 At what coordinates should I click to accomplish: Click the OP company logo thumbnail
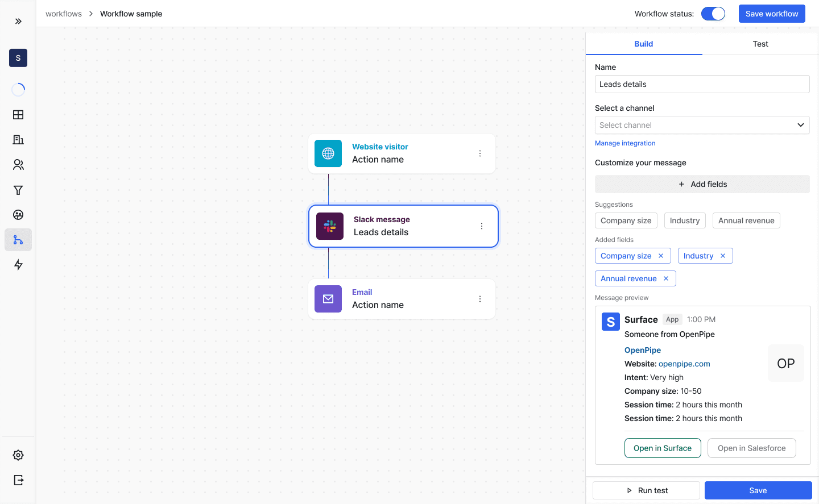click(x=786, y=363)
